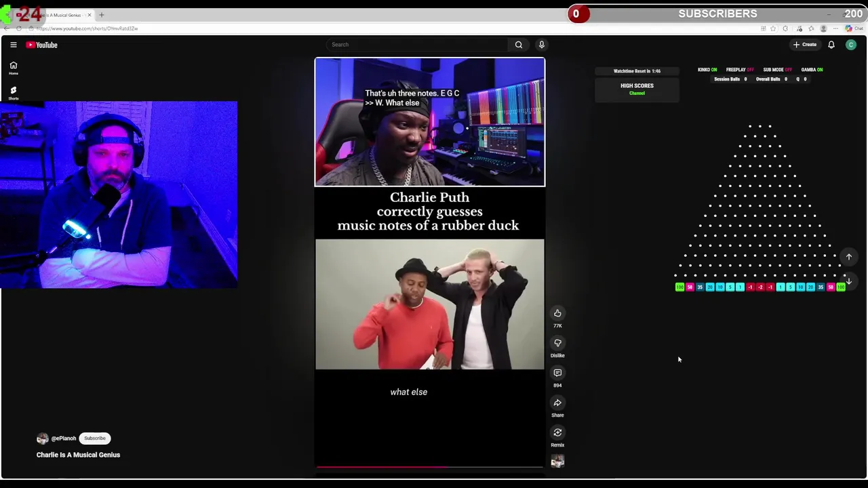Toggle the SUB MODE OFF setting

point(778,70)
